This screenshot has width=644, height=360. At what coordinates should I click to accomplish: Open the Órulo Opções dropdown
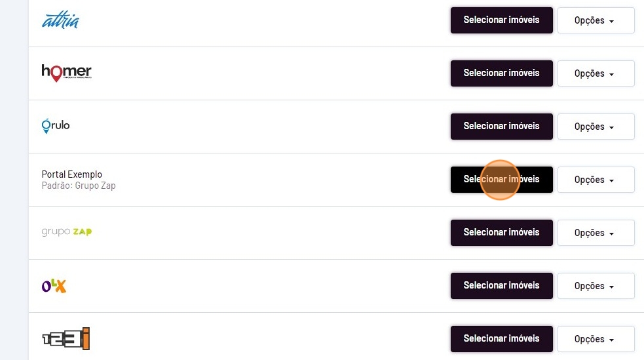[x=595, y=127]
